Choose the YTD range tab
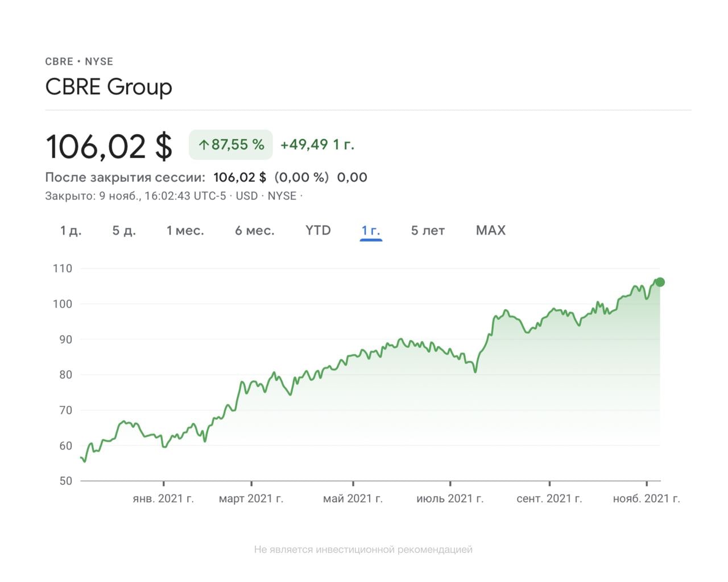The height and width of the screenshot is (582, 728). pos(318,230)
